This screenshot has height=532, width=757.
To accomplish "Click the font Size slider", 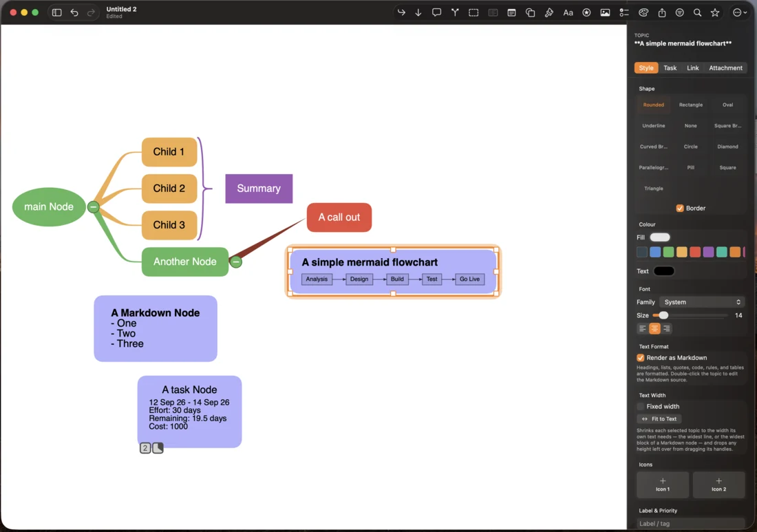I will tap(690, 315).
